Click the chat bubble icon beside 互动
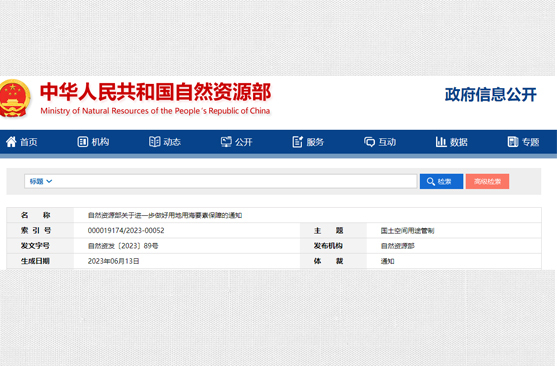This screenshot has height=366, width=557. tap(369, 142)
